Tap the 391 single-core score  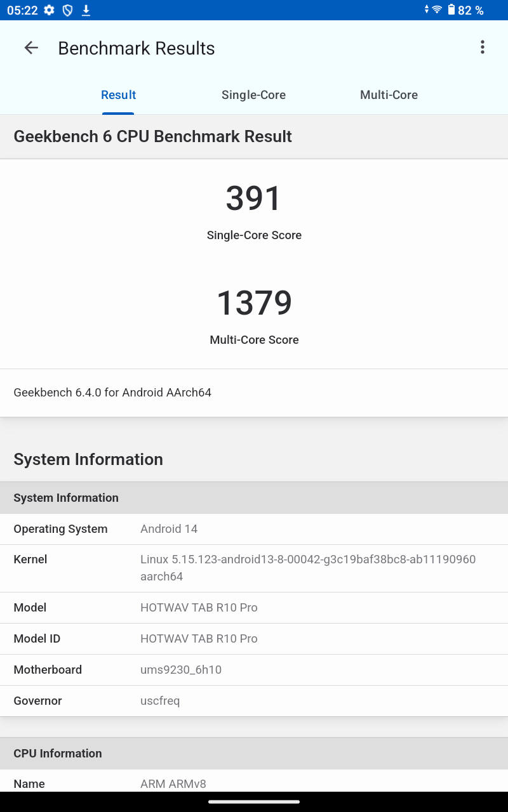[254, 199]
